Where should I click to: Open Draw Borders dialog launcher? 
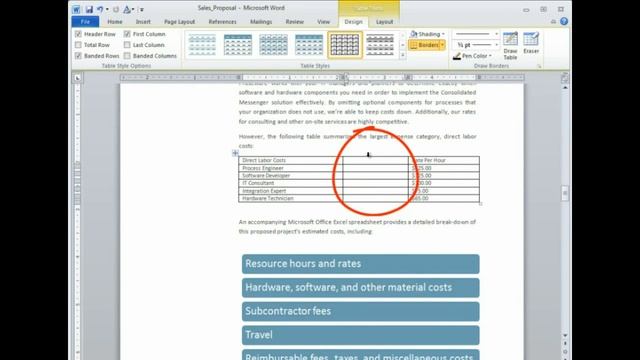(539, 66)
